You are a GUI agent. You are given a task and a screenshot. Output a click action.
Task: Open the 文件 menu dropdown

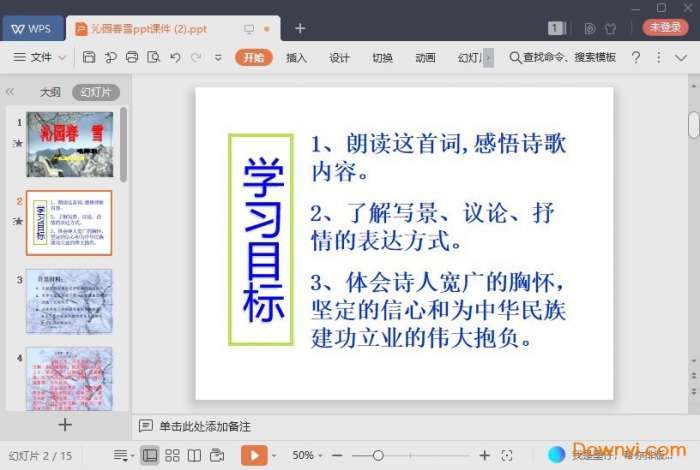(x=41, y=58)
